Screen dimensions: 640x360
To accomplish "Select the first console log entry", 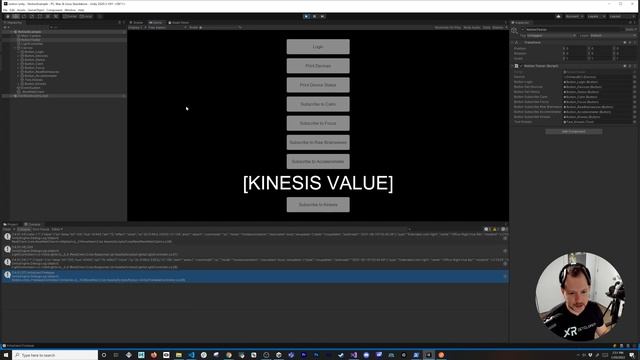I will tap(255, 238).
